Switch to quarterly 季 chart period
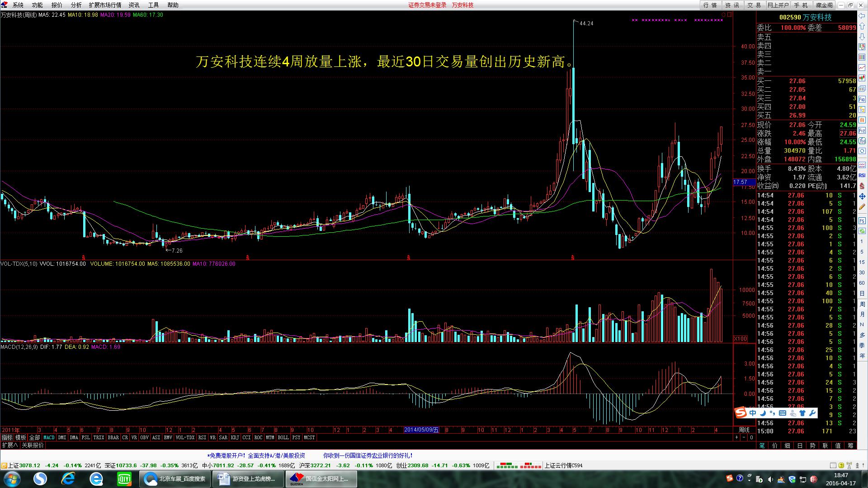 [x=862, y=345]
